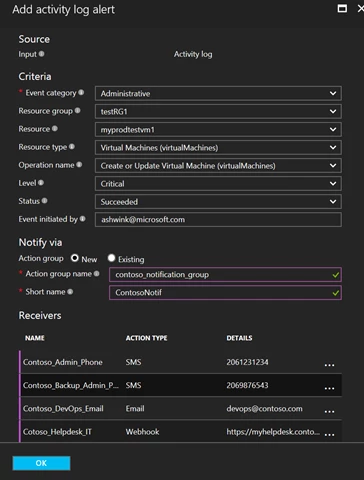Click the Action group name text field
This screenshot has width=364, height=480.
tap(225, 275)
